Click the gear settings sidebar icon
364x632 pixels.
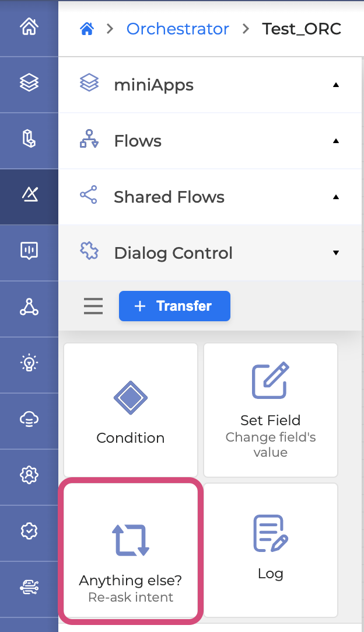(x=29, y=475)
